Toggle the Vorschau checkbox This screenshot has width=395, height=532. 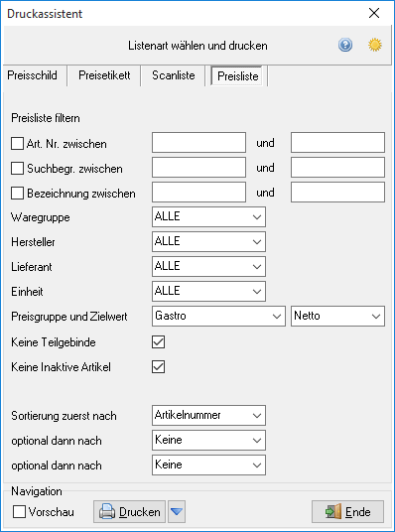(19, 511)
